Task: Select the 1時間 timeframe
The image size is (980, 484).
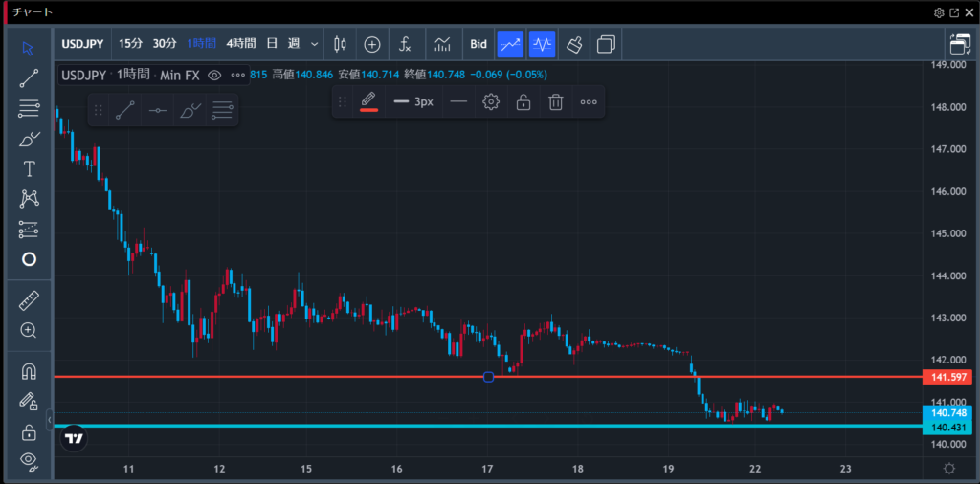Action: [201, 44]
